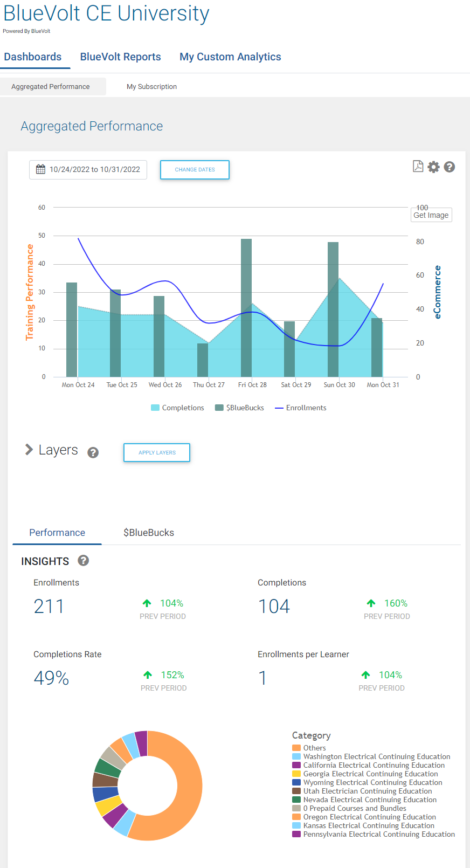470x868 pixels.
Task: Click the Layers help question icon
Action: pos(93,452)
